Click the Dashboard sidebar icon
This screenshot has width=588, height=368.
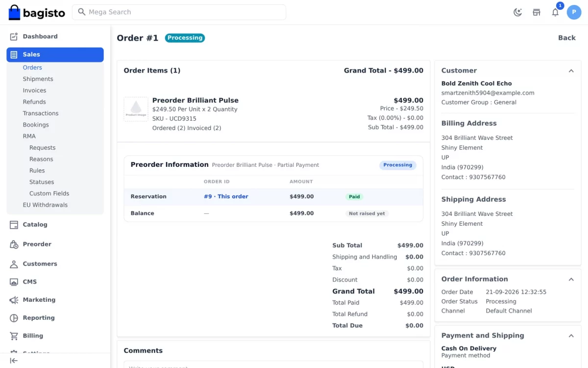point(14,36)
